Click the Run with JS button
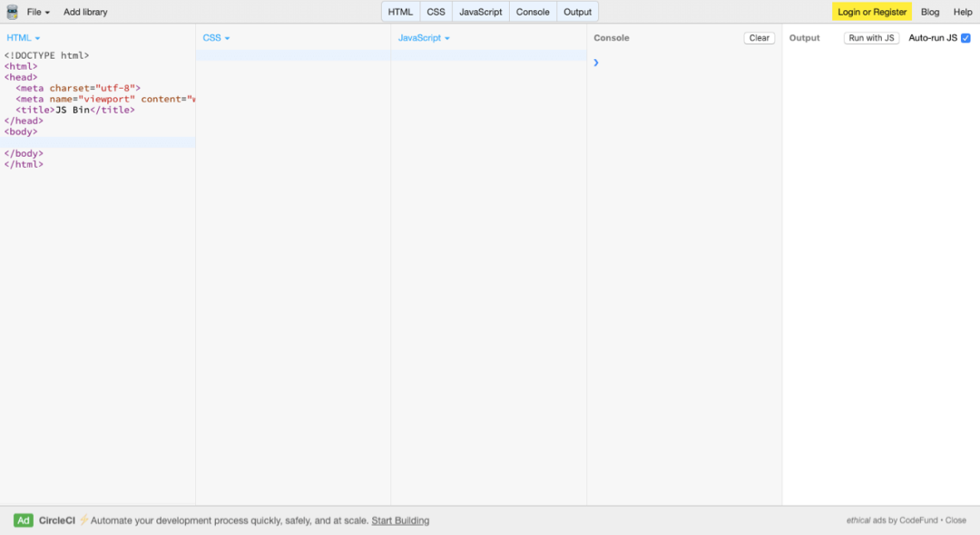 coord(871,38)
